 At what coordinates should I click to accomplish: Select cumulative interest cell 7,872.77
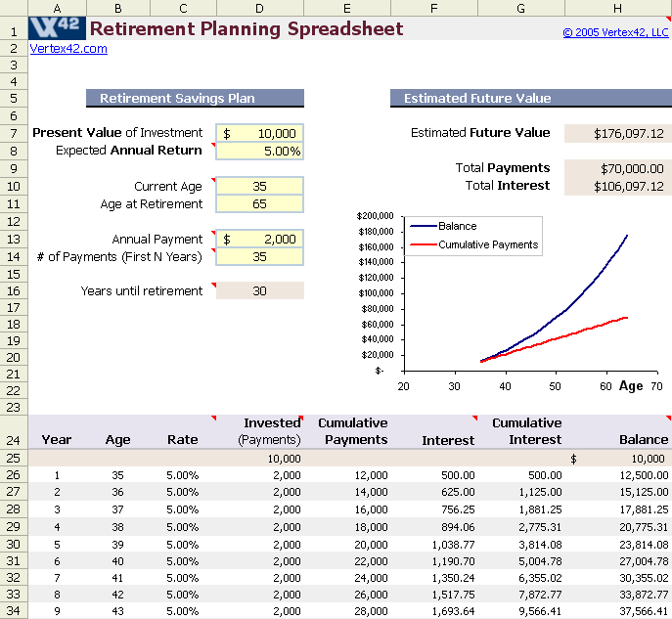point(521,595)
